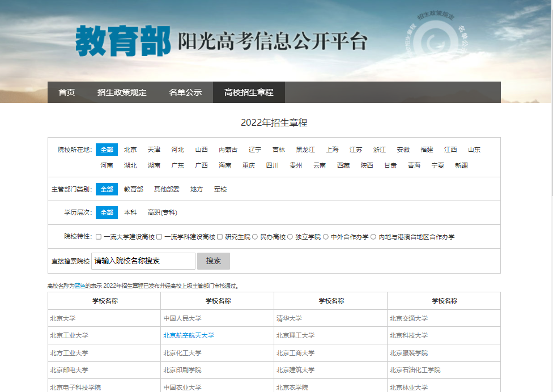Screen dimensions: 553x392
Task: Filter schools by 内蒙古 region
Action: (228, 150)
